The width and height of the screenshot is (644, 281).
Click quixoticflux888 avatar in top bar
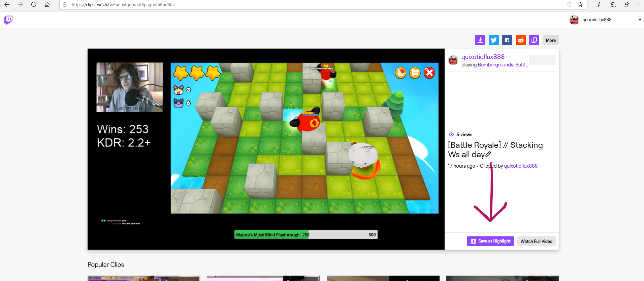pyautogui.click(x=574, y=20)
